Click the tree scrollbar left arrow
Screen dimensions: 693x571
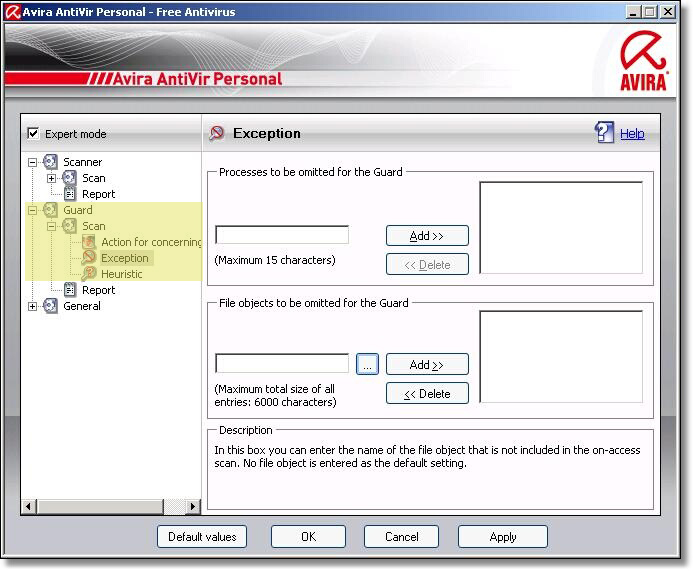coord(29,506)
